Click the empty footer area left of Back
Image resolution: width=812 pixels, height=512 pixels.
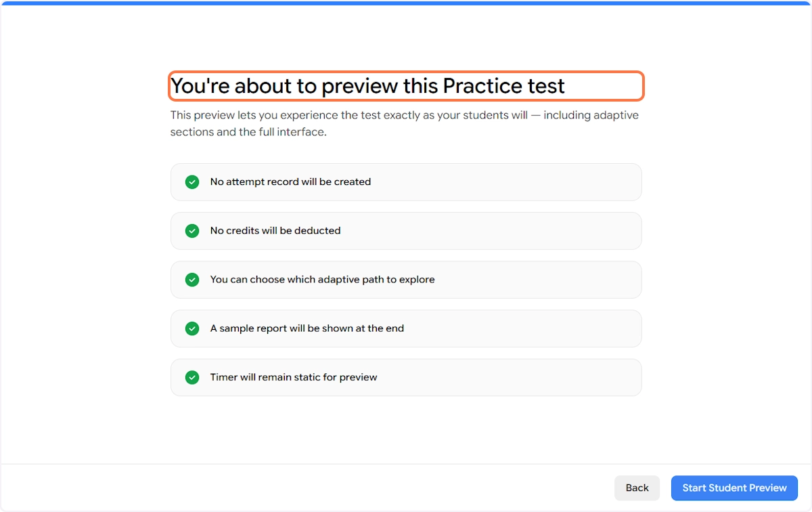304,488
